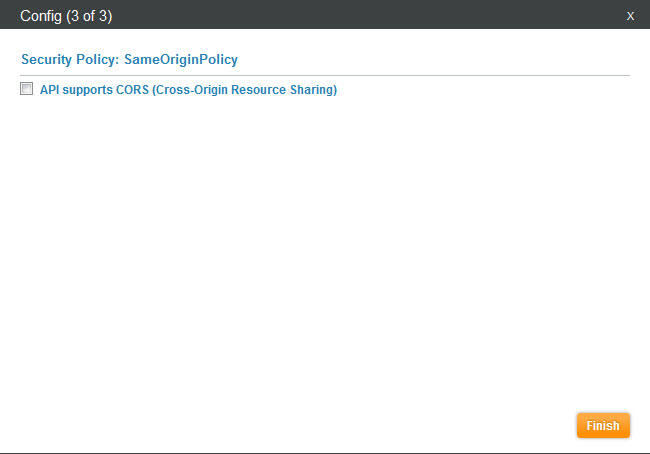This screenshot has height=454, width=650.
Task: Click the 'SameOriginPolicy' value text
Action: 181,59
